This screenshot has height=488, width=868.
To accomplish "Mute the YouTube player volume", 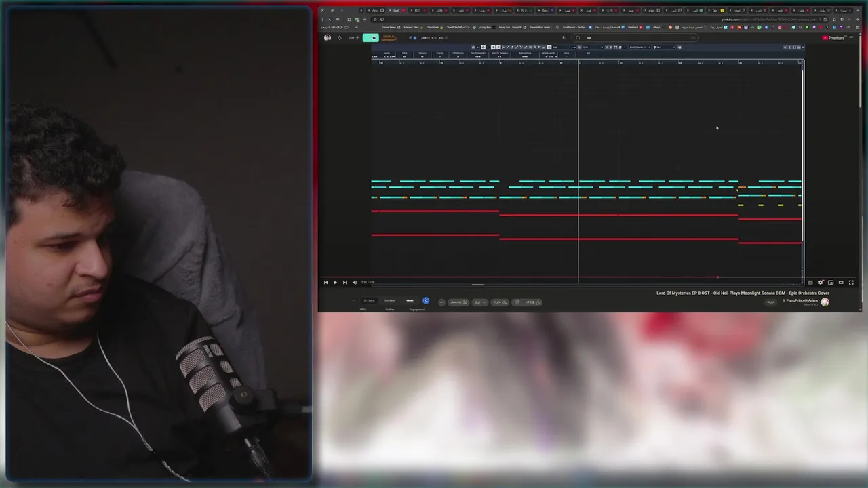I will click(354, 282).
